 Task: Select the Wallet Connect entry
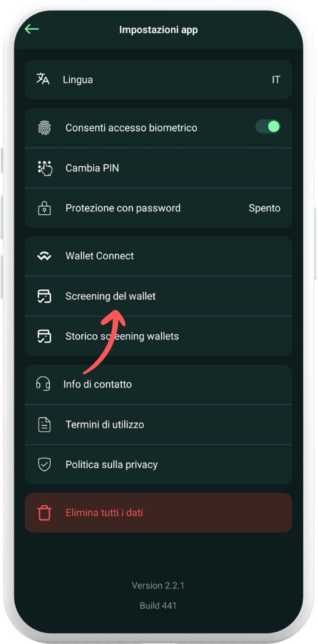tap(159, 256)
